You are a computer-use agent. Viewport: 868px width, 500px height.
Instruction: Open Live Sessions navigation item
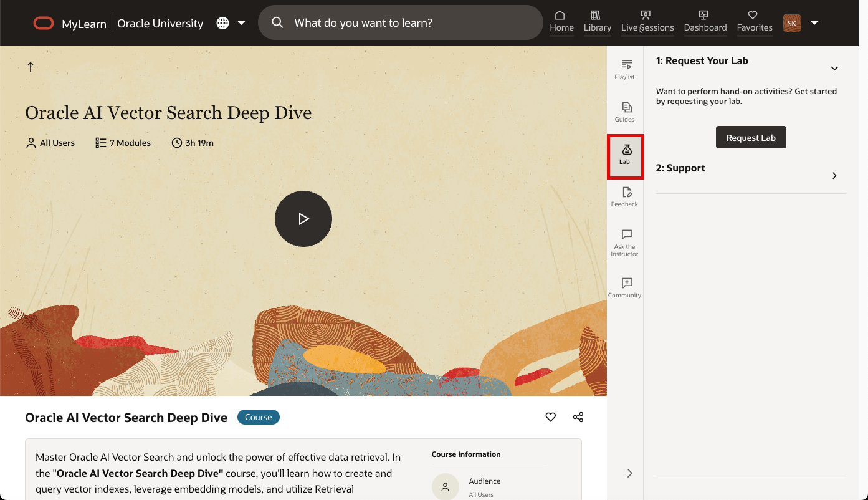[x=647, y=22]
